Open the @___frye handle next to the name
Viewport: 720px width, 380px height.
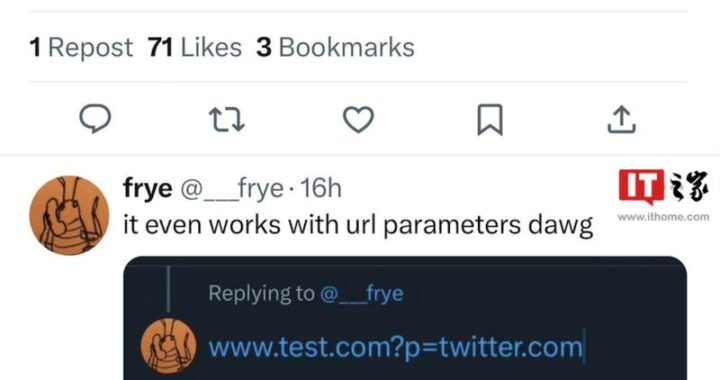pos(232,188)
